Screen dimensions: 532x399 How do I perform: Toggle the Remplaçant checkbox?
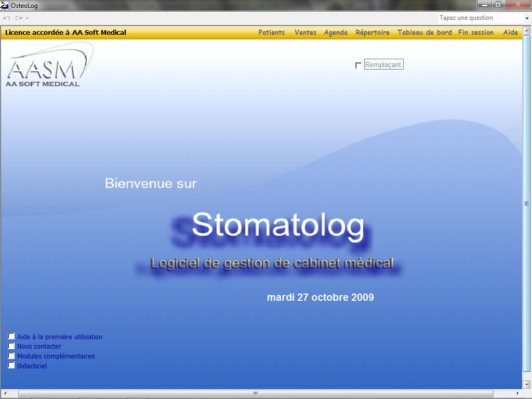coord(358,65)
